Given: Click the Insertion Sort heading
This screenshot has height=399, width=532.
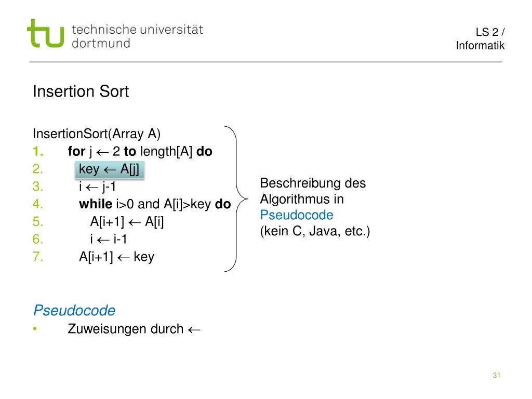Looking at the screenshot, I should pyautogui.click(x=81, y=91).
